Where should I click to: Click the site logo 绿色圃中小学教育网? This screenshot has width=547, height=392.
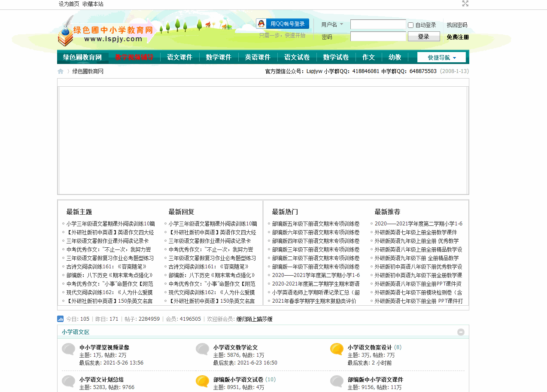[x=106, y=31]
